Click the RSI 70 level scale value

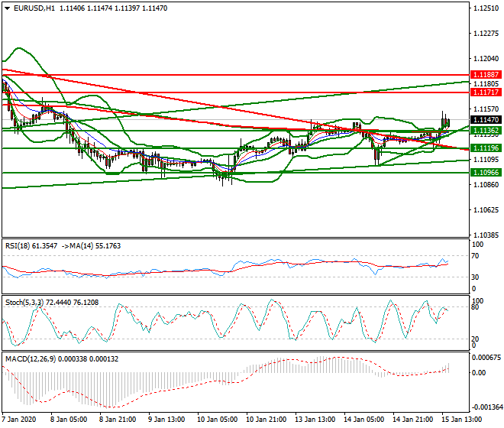(476, 256)
